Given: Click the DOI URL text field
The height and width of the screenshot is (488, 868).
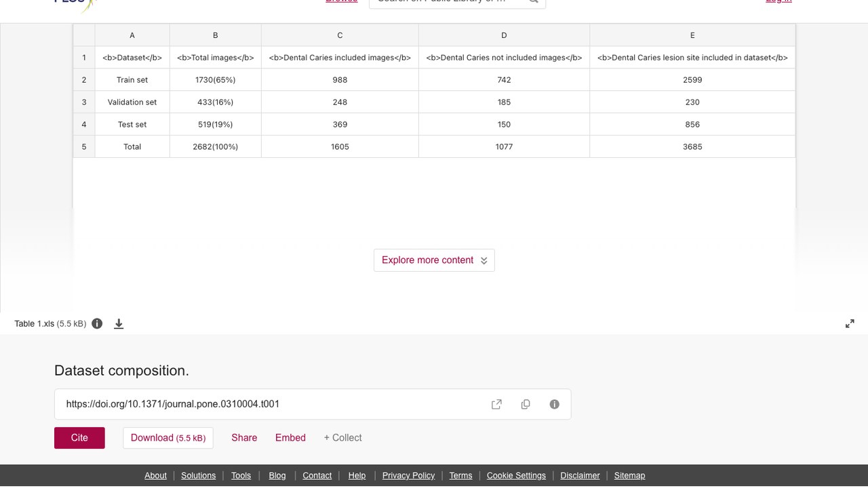Looking at the screenshot, I should [x=313, y=404].
